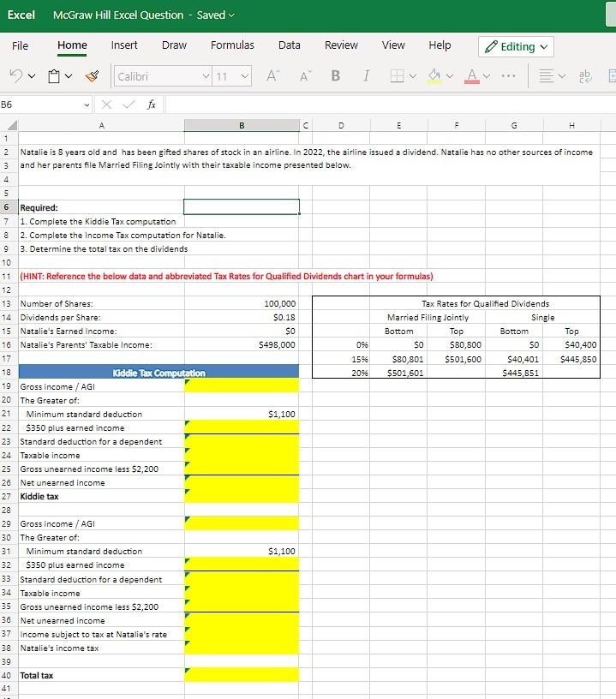Select column A header
The width and height of the screenshot is (616, 699).
(101, 125)
